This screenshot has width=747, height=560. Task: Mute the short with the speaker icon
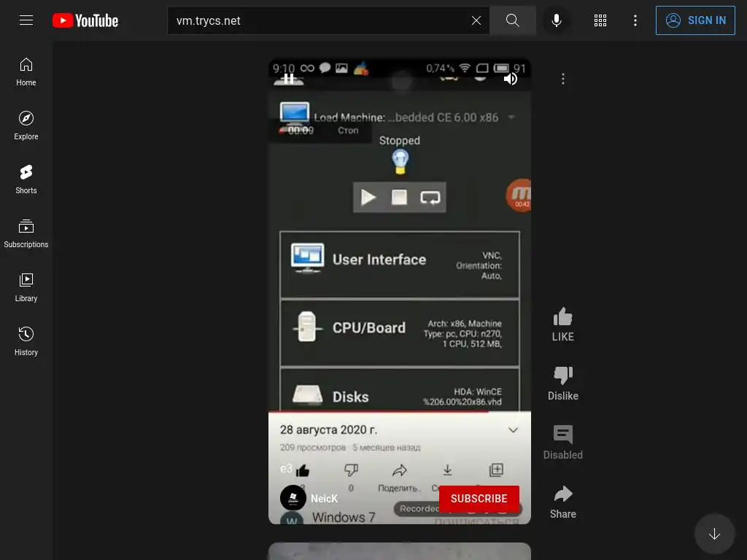coord(510,79)
